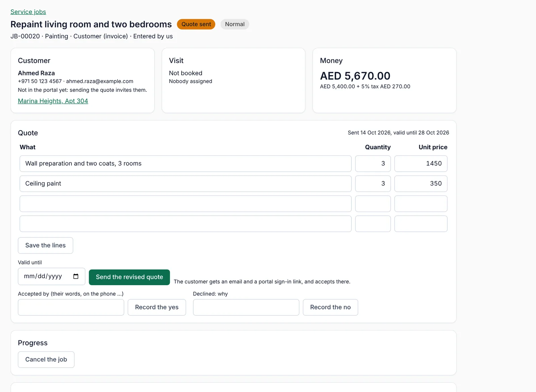Edit the Wall preparation and two coats description
Viewport: 536px width, 392px height.
(186, 164)
